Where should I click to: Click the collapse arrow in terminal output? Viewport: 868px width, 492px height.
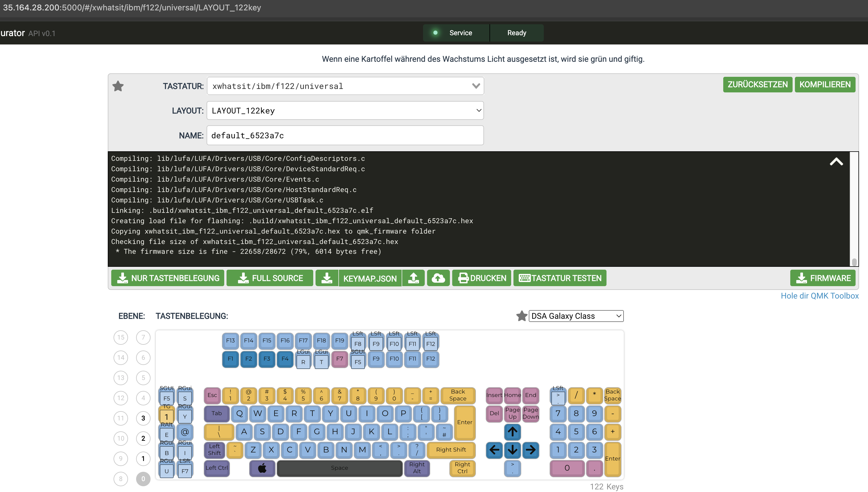click(837, 161)
